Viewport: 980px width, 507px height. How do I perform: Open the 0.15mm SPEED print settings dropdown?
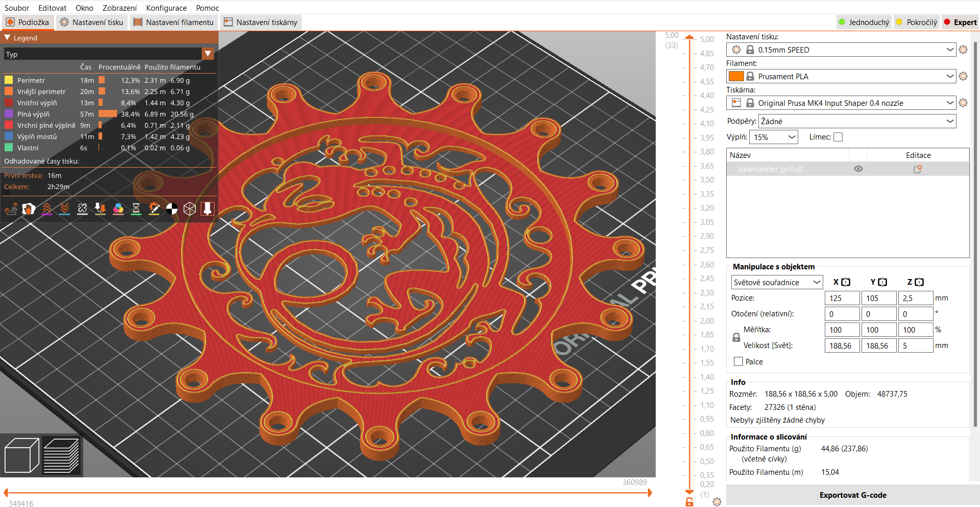pos(841,50)
